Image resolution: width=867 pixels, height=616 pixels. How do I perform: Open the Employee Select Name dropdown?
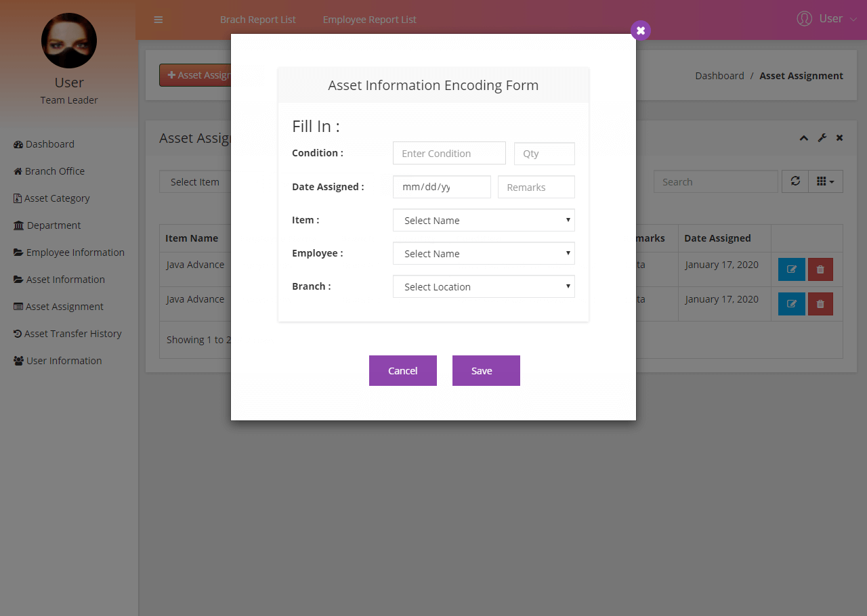coord(484,253)
